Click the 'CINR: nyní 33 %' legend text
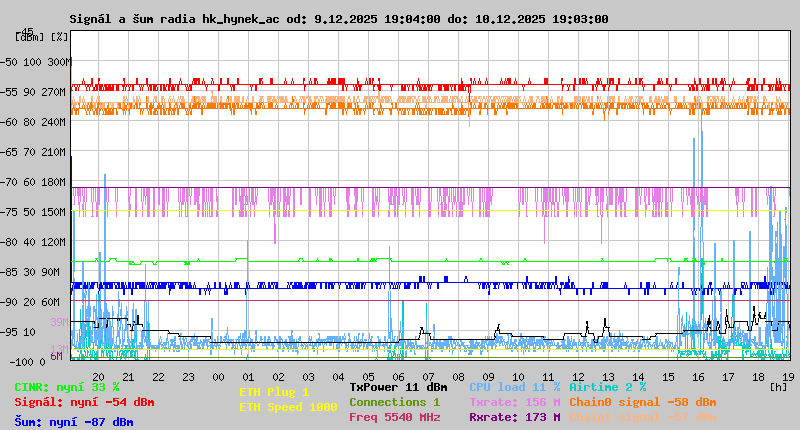The height and width of the screenshot is (430, 800). [67, 388]
